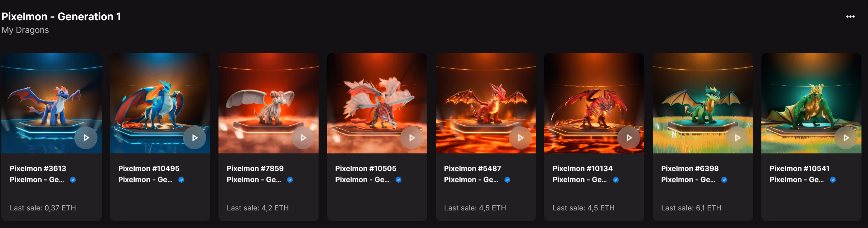This screenshot has width=868, height=228.
Task: Open the three-dots more options menu
Action: coord(850,17)
